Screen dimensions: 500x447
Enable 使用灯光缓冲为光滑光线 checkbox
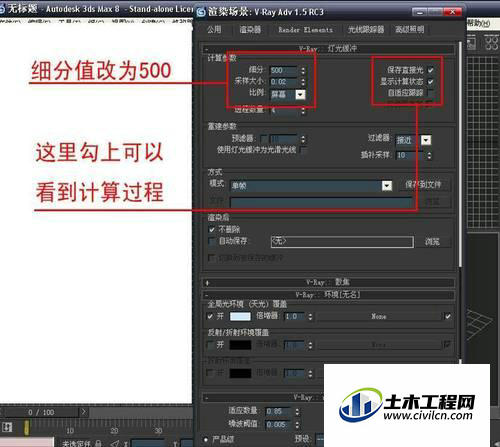coord(303,150)
